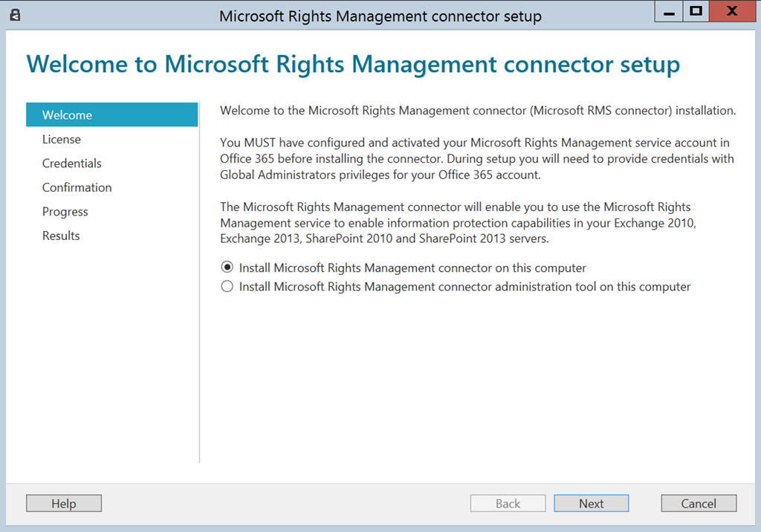
Task: Click the window title bar text
Action: pos(380,16)
